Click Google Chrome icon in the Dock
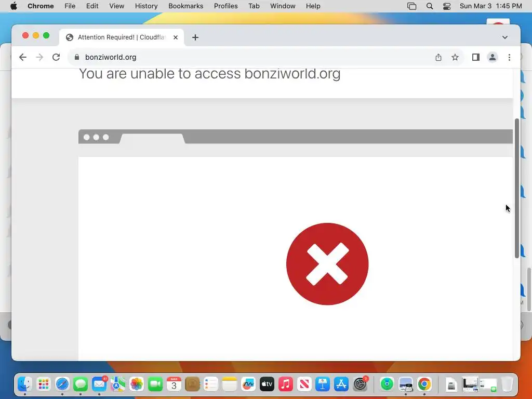The height and width of the screenshot is (399, 532). pos(424,384)
